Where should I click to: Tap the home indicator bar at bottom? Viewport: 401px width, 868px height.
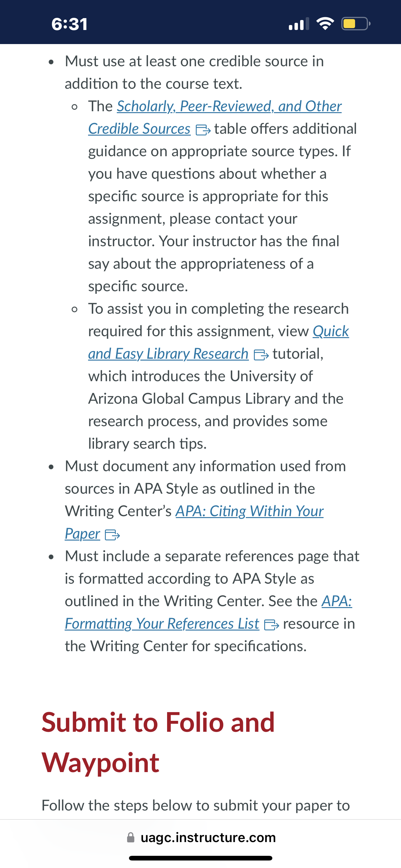(201, 858)
